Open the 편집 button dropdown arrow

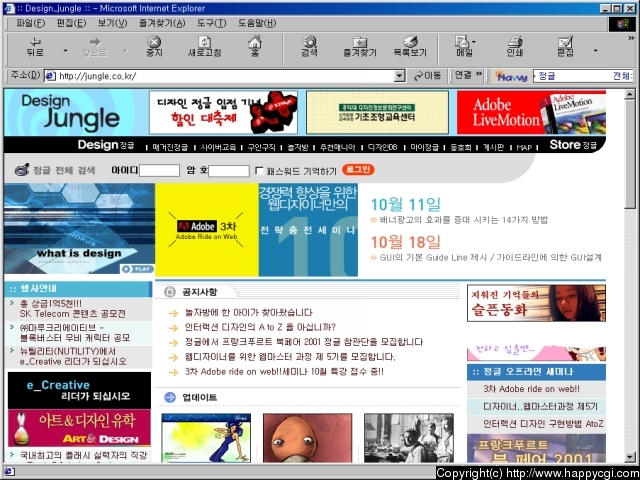595,51
